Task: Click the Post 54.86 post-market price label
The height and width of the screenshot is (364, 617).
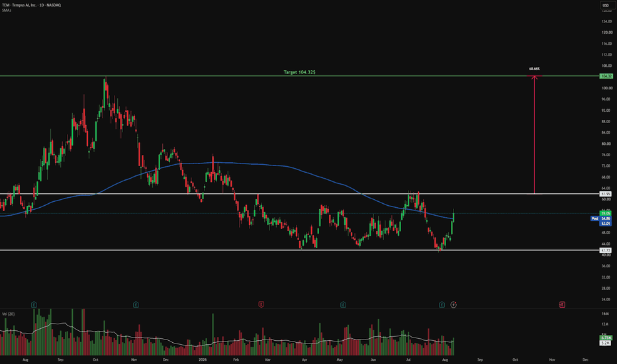Action: 601,218
